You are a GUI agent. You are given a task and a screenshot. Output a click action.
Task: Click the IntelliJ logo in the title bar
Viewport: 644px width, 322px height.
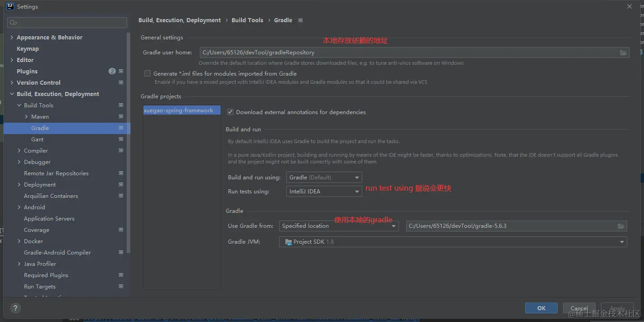click(10, 6)
